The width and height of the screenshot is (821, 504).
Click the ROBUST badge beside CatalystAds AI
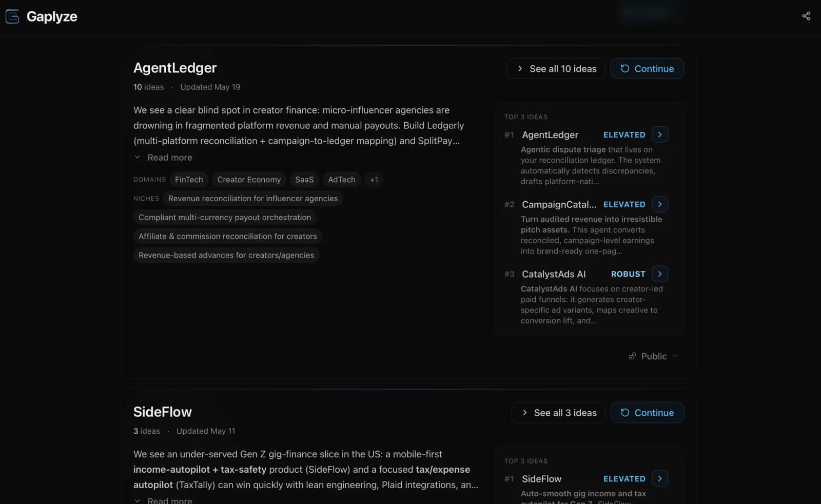(628, 275)
